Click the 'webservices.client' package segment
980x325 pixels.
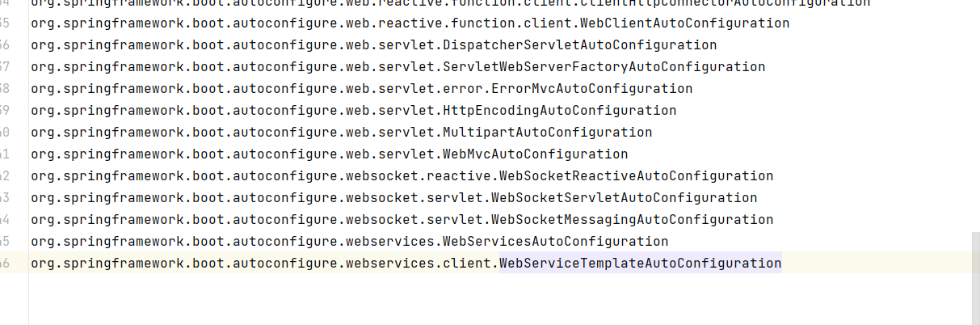tap(418, 264)
